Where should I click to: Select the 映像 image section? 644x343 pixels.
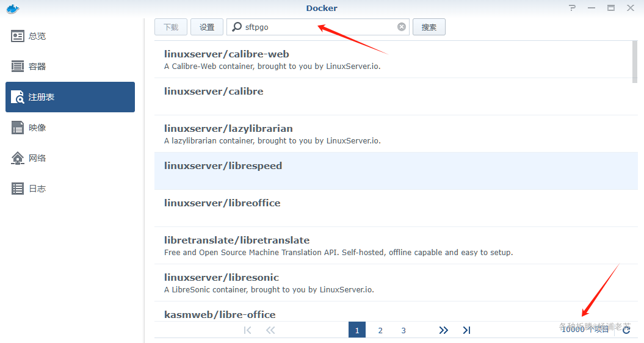(37, 128)
